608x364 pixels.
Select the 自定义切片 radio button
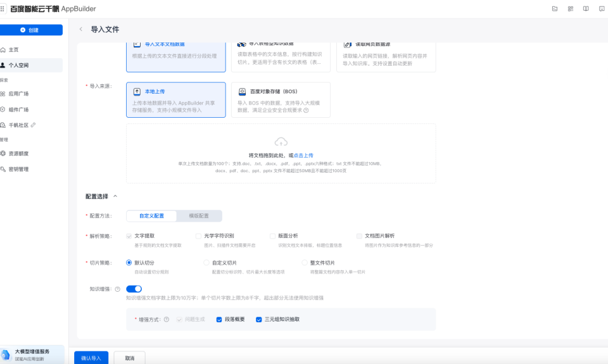(x=206, y=263)
